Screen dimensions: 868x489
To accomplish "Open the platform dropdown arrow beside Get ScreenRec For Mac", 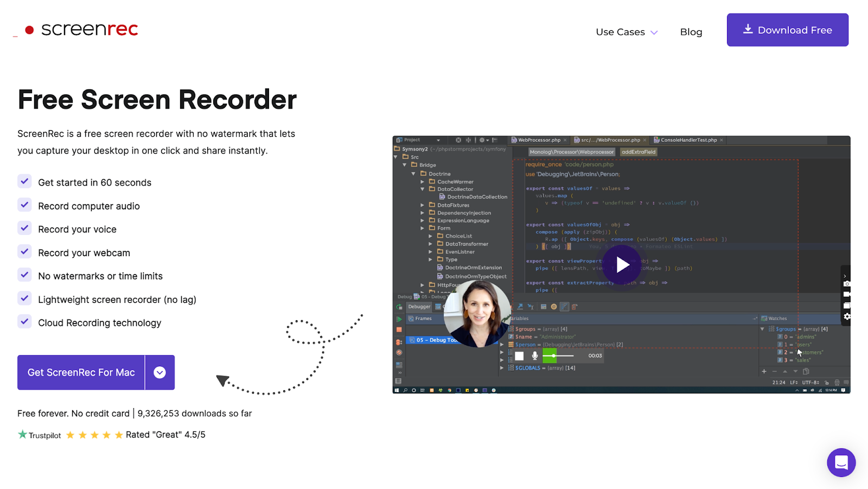I will pyautogui.click(x=159, y=372).
